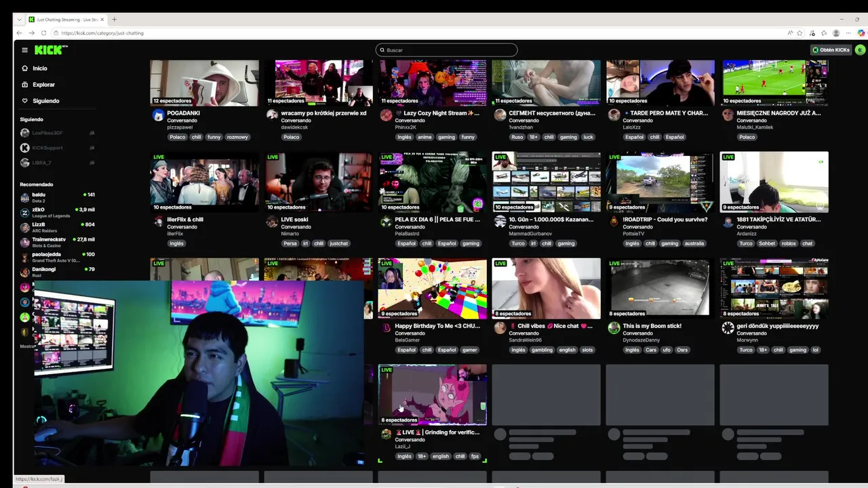Go to Inicio in sidebar

click(40, 68)
